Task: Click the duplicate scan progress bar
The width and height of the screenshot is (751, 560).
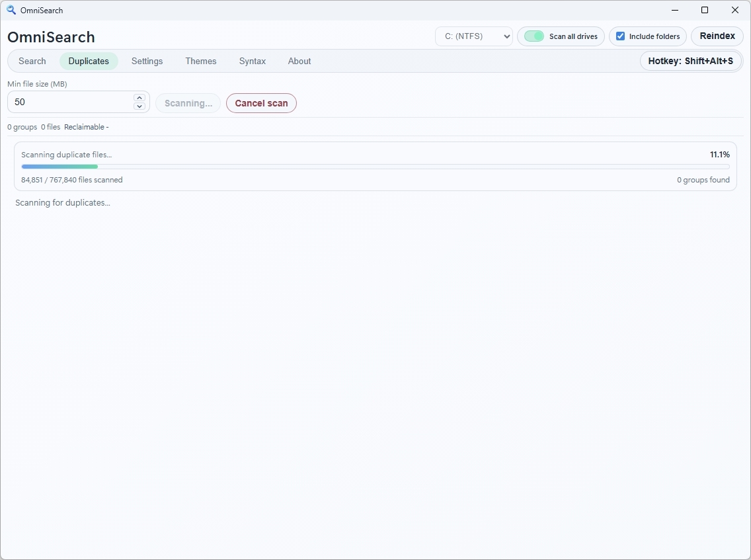Action: [375, 167]
